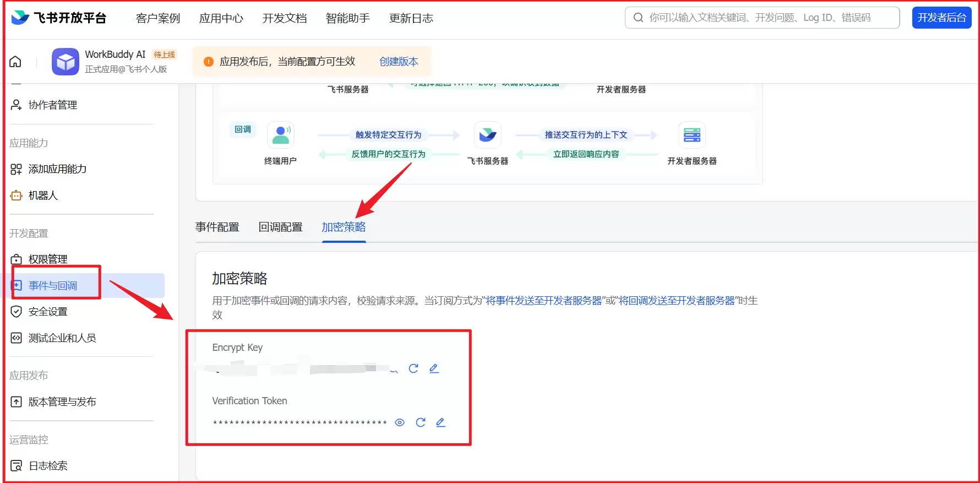The height and width of the screenshot is (483, 980).
Task: Select the 加密策略 tab
Action: pyautogui.click(x=344, y=227)
